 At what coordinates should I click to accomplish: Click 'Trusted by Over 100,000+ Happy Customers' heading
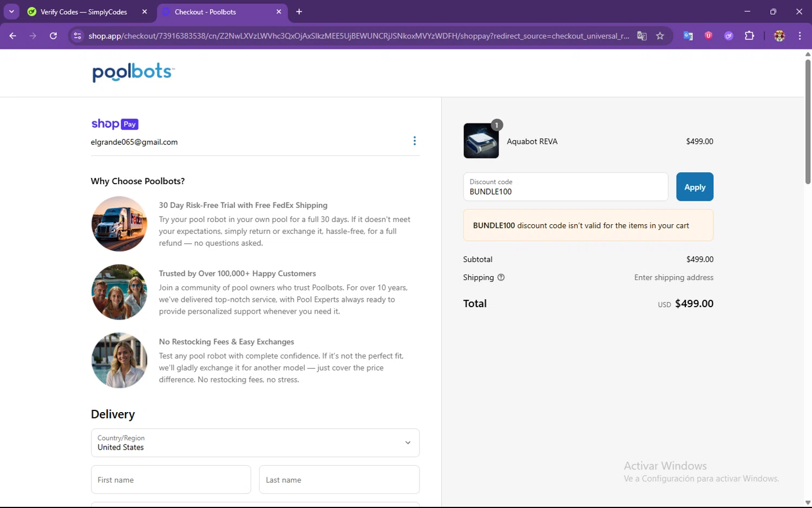click(238, 273)
